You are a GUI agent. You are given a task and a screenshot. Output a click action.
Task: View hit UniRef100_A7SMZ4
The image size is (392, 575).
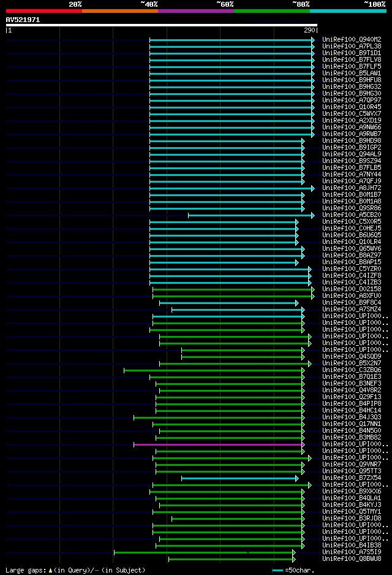pyautogui.click(x=352, y=309)
